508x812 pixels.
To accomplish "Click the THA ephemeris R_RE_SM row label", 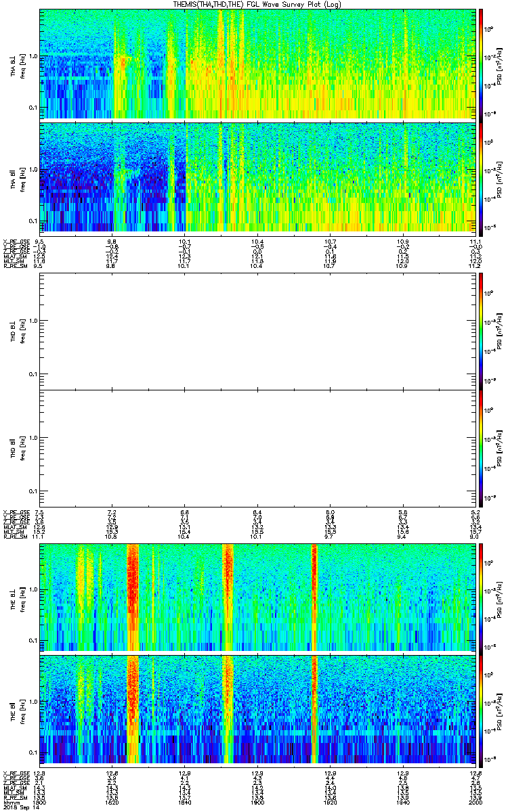I will coord(15,266).
